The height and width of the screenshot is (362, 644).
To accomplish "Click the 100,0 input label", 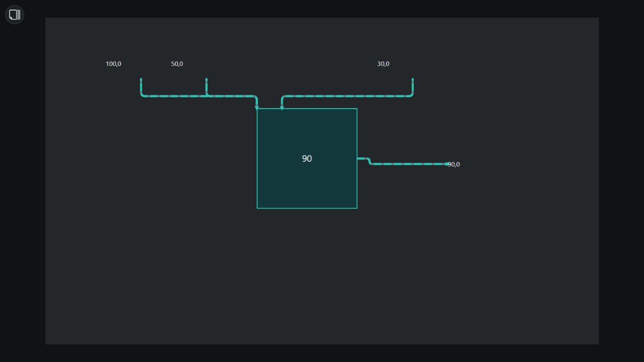I will (113, 64).
